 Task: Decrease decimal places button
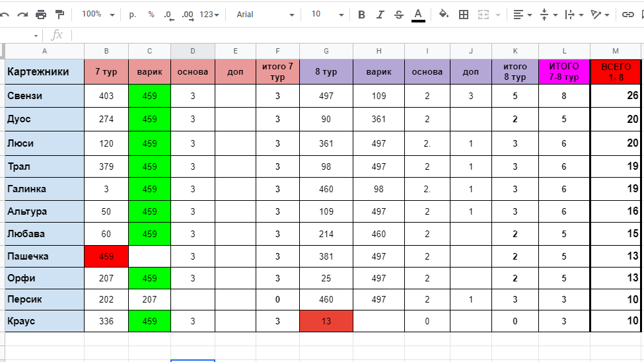[168, 15]
